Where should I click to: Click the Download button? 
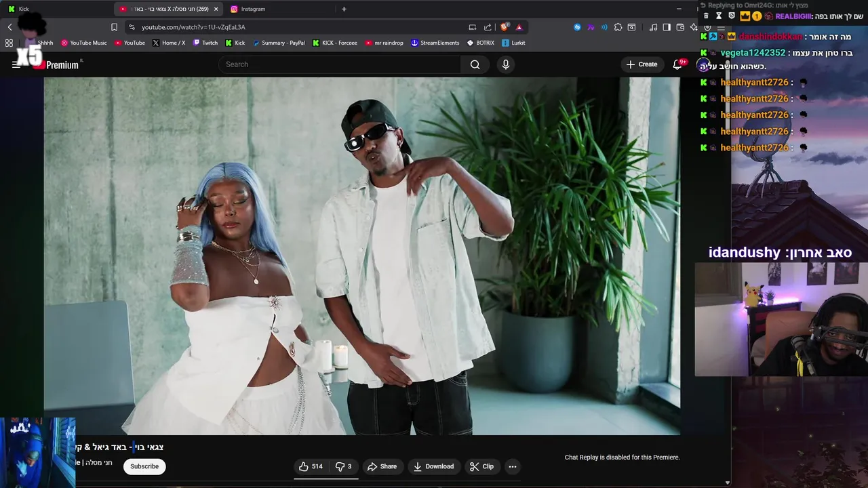click(433, 466)
